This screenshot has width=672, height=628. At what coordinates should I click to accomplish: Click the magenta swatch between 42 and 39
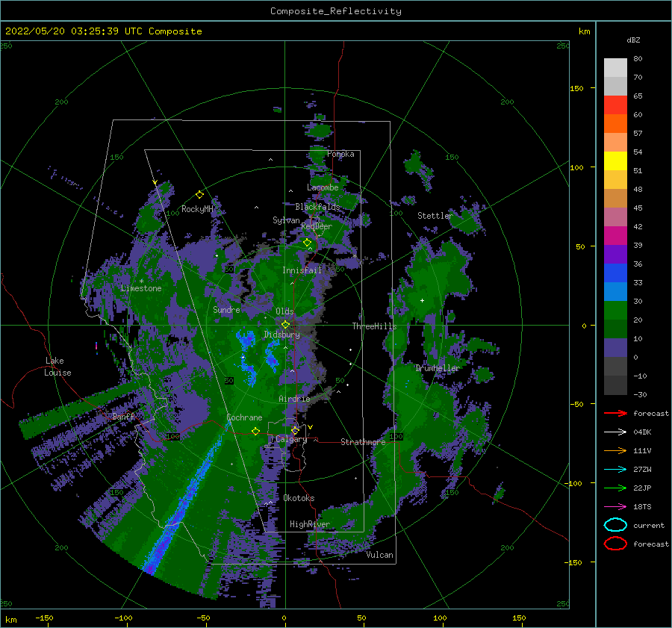tap(615, 235)
